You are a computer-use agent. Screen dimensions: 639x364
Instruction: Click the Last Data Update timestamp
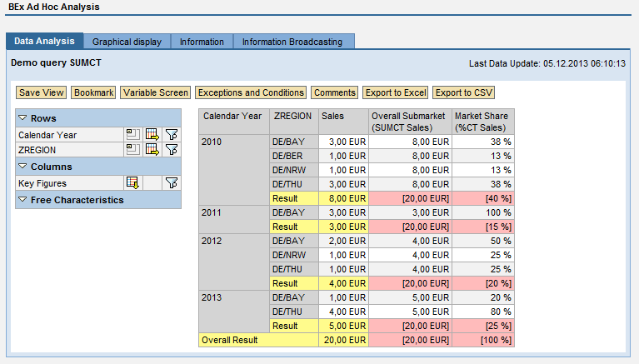(x=547, y=63)
